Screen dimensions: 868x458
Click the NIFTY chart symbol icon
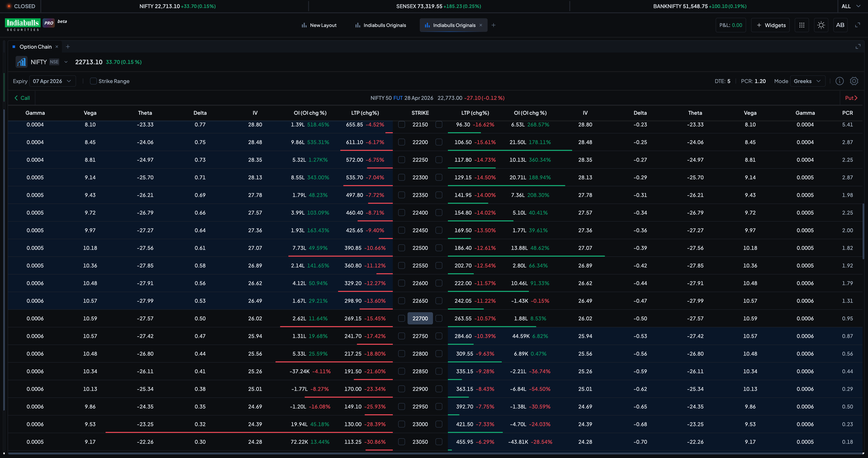pyautogui.click(x=22, y=62)
